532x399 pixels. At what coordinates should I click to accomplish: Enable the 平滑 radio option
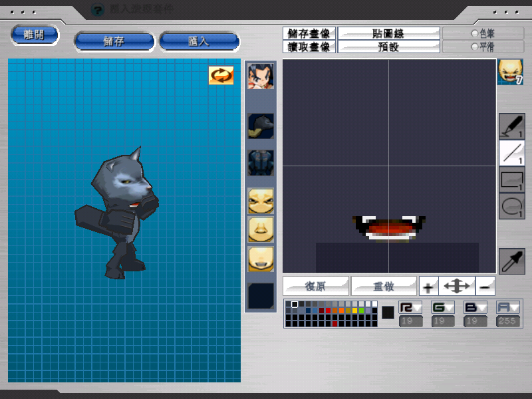coord(474,47)
